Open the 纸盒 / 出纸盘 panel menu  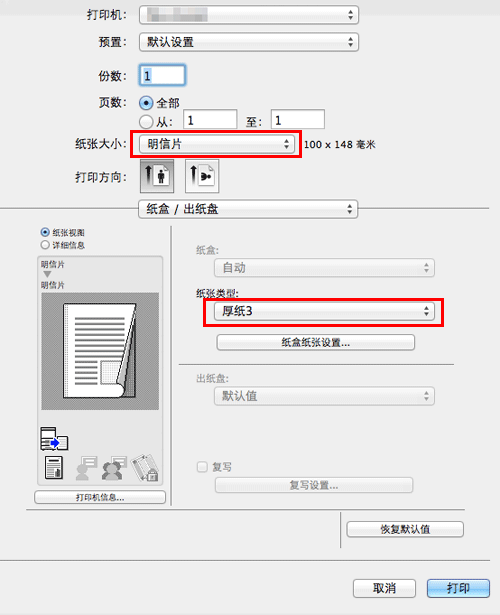point(248,209)
